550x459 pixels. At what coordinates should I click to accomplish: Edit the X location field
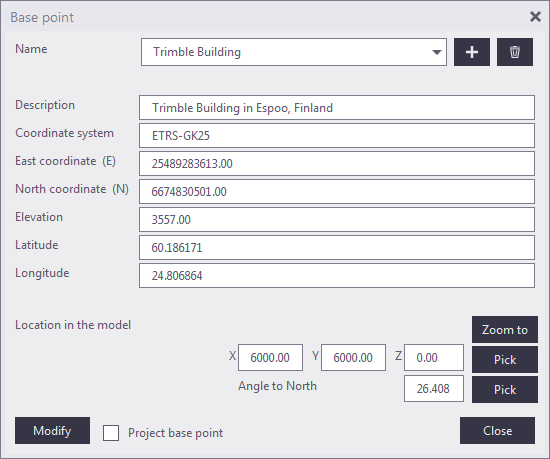pos(270,357)
